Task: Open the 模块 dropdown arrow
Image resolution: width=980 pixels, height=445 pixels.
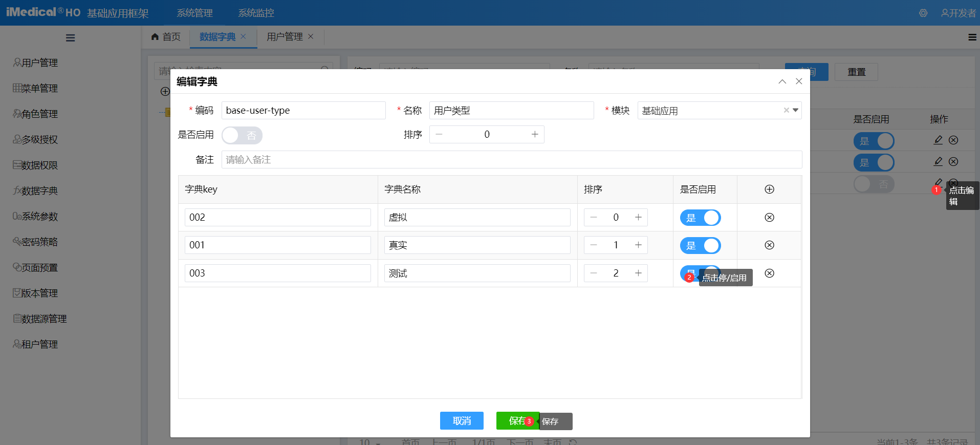Action: coord(795,110)
